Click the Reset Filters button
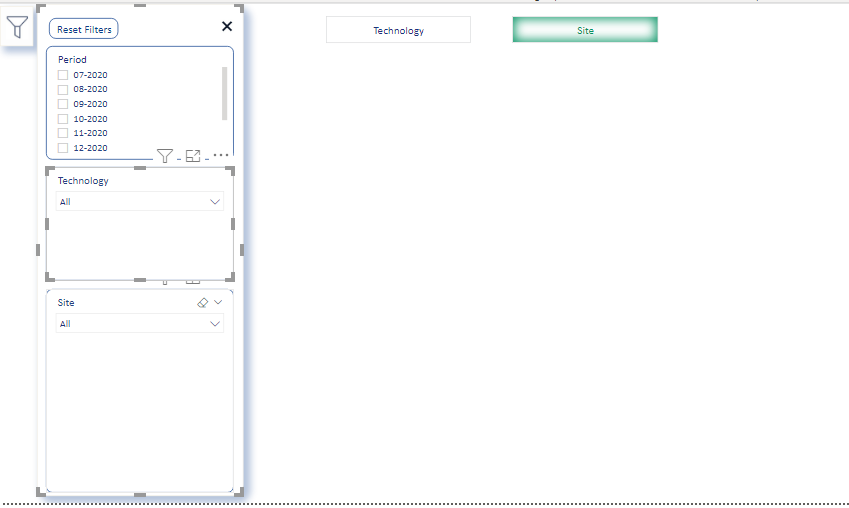 (84, 29)
